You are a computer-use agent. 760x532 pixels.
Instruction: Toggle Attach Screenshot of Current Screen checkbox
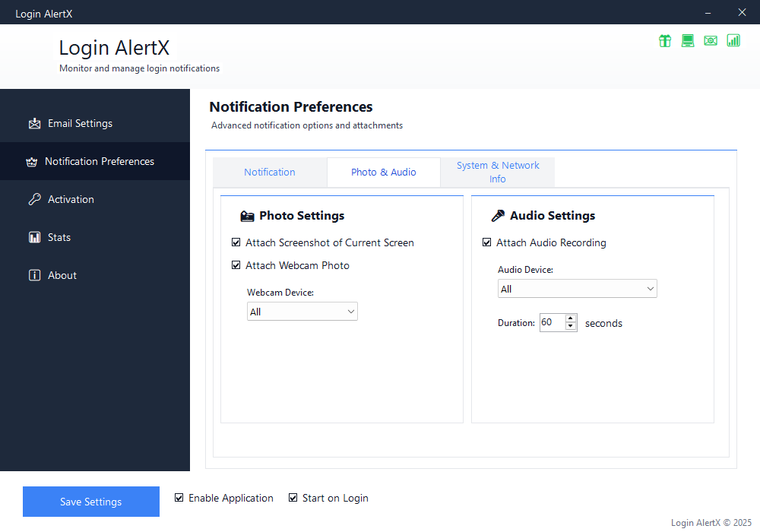(x=236, y=242)
